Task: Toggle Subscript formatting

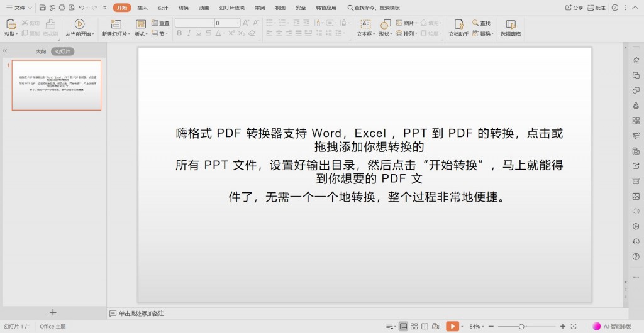Action: pos(241,33)
